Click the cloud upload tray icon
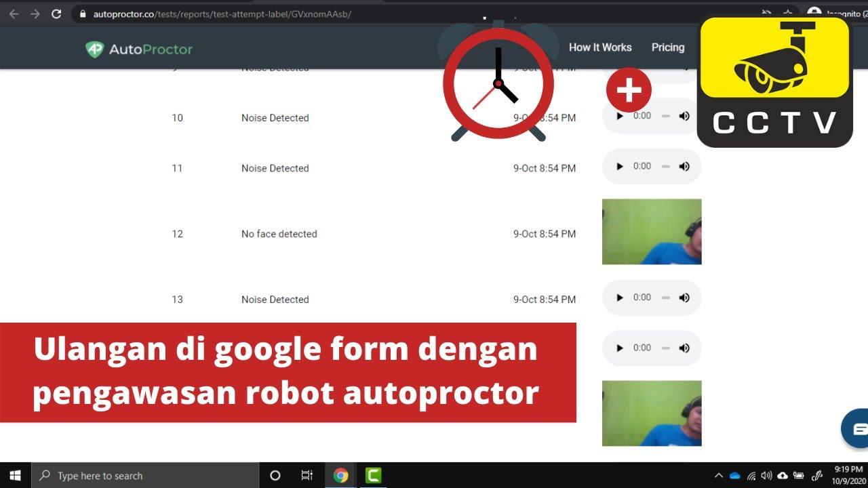Viewport: 868px width, 488px height. [x=783, y=476]
